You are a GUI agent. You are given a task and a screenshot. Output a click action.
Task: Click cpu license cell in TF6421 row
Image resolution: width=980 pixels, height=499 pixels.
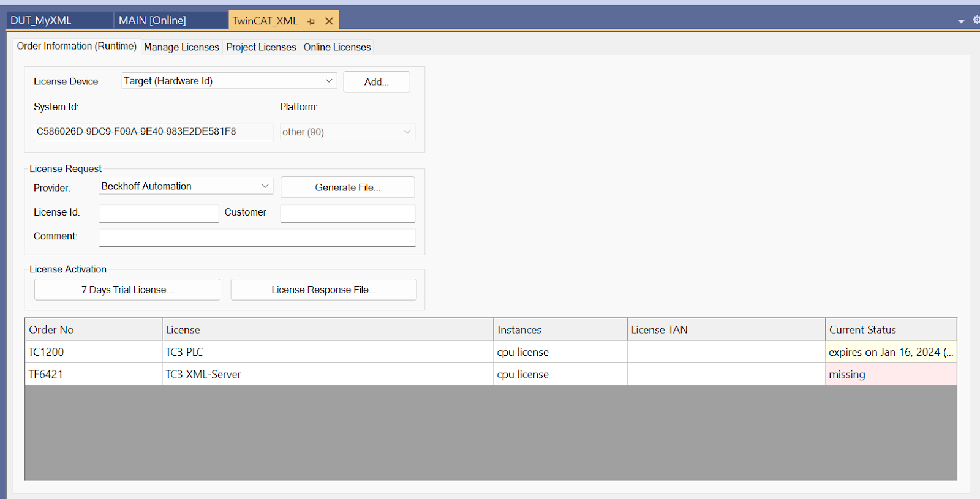[x=560, y=374]
